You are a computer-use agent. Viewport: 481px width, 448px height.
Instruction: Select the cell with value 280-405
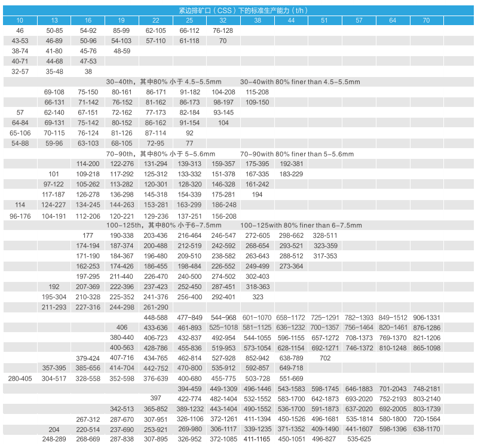pyautogui.click(x=20, y=378)
